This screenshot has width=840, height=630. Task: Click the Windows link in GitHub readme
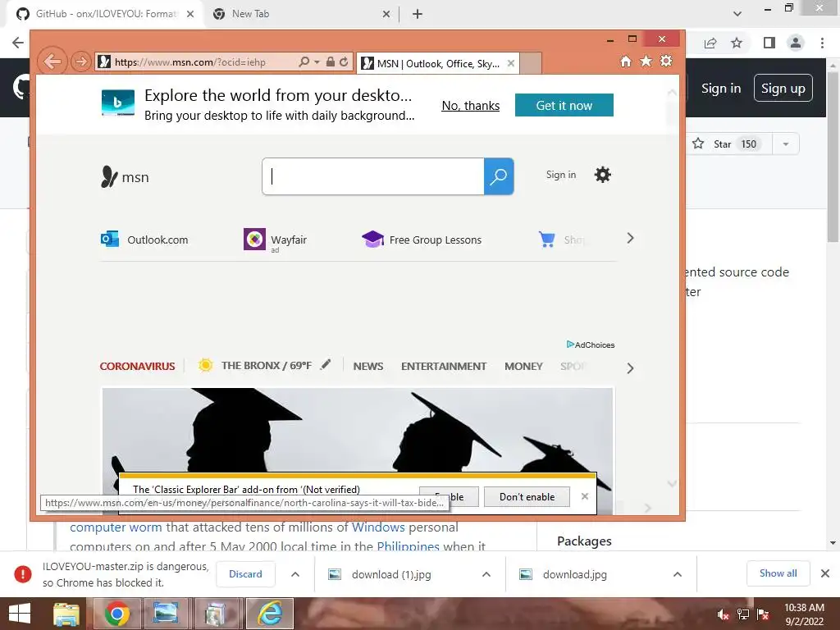tap(378, 527)
